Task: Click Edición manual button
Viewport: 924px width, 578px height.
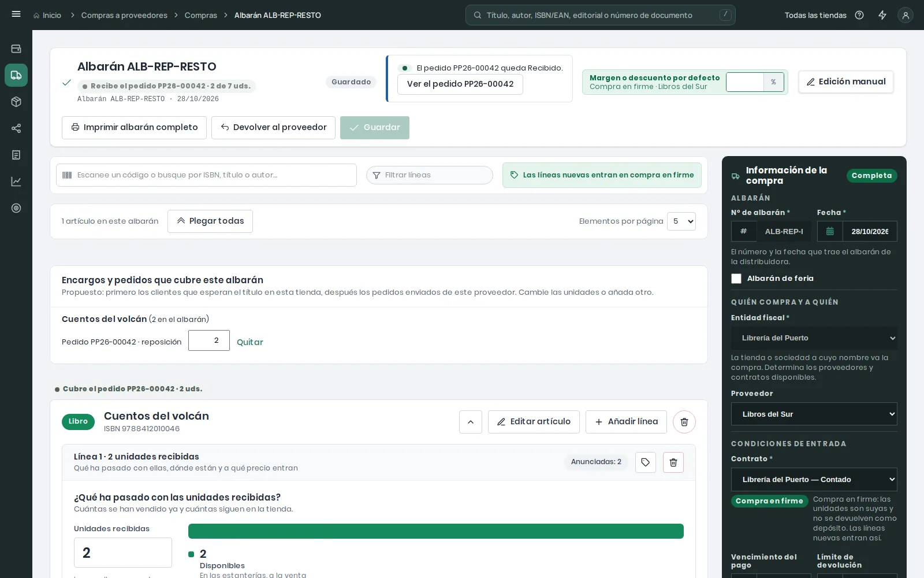Action: tap(846, 82)
